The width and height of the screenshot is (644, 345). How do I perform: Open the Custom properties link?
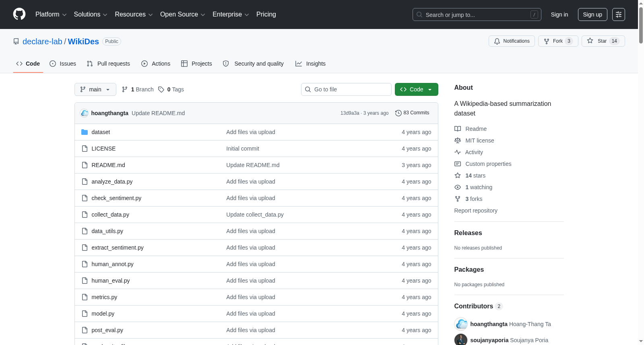click(x=488, y=164)
